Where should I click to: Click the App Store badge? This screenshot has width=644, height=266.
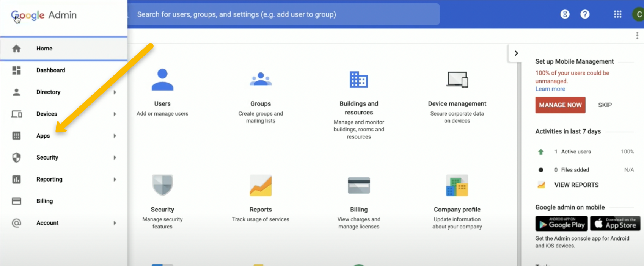pos(615,224)
